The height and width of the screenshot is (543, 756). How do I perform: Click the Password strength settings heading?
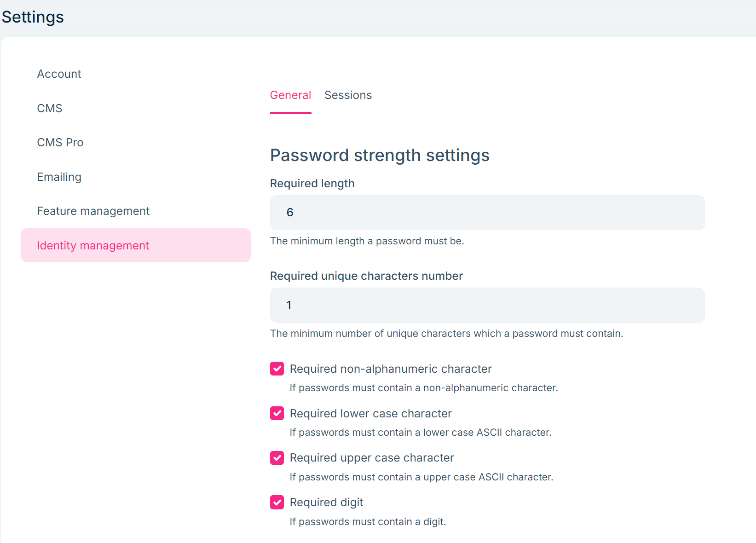[380, 156]
